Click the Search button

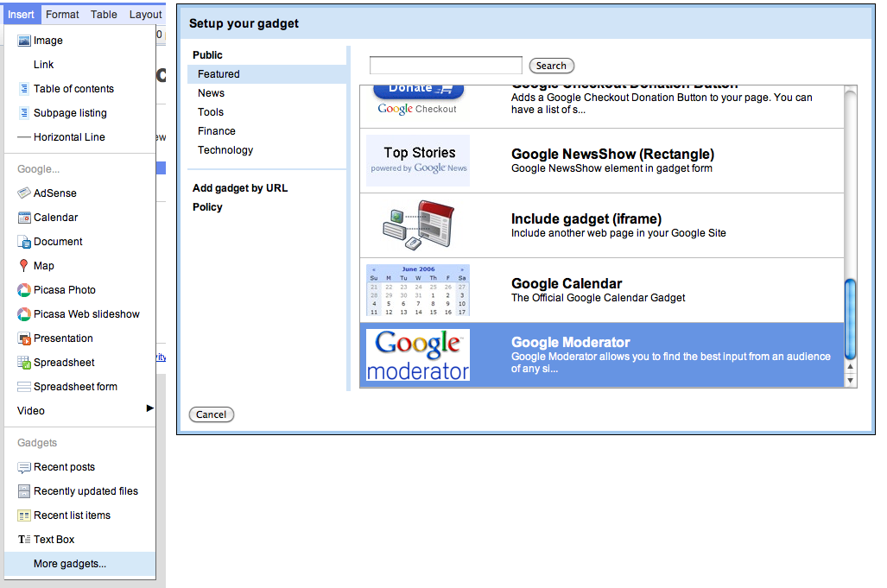(552, 66)
